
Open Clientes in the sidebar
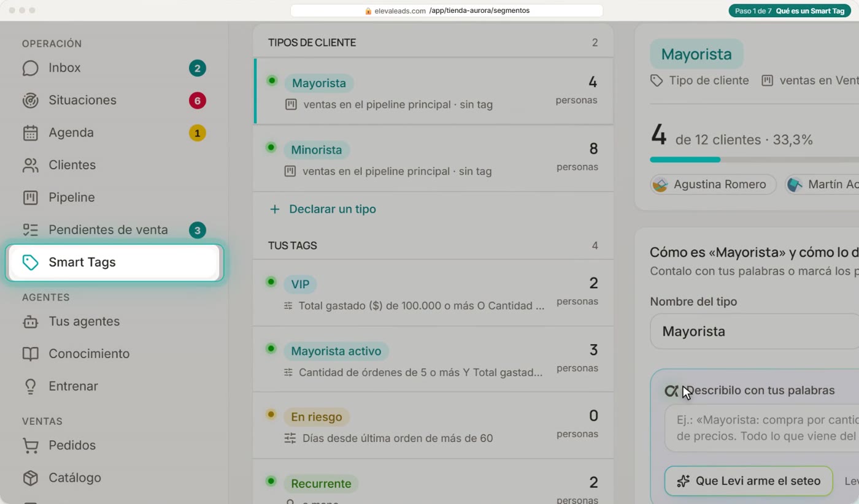(x=114, y=166)
